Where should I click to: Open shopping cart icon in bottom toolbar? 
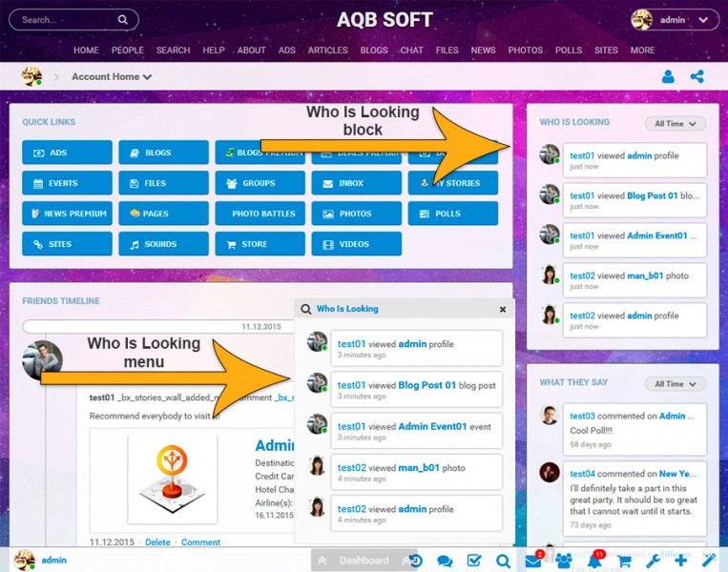click(x=624, y=561)
